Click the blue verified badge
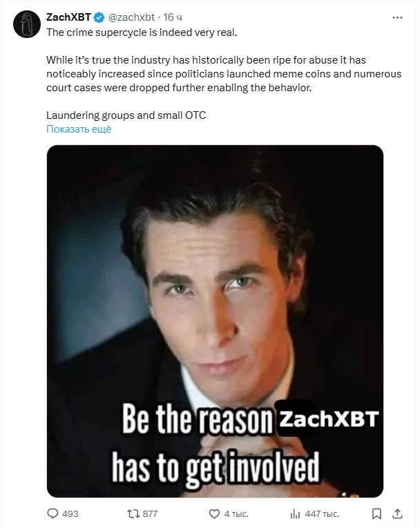Viewport: 420px width, 528px height. click(99, 17)
